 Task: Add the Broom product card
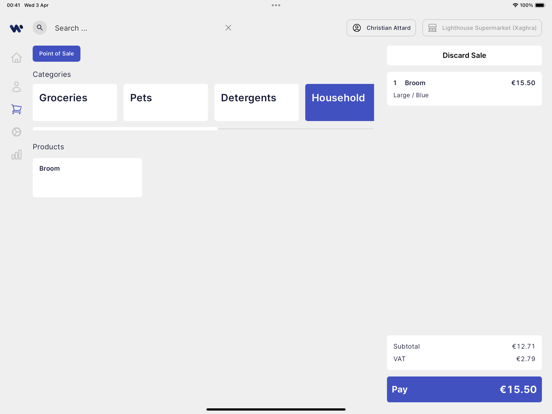pos(87,177)
